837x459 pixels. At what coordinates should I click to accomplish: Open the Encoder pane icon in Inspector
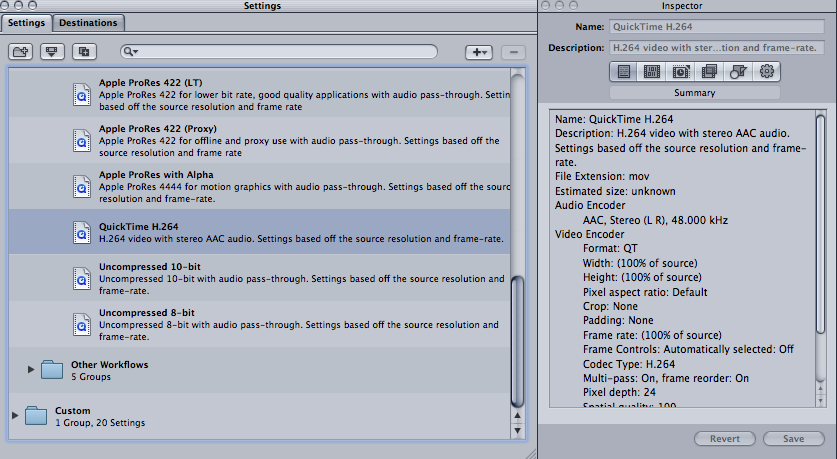click(652, 72)
